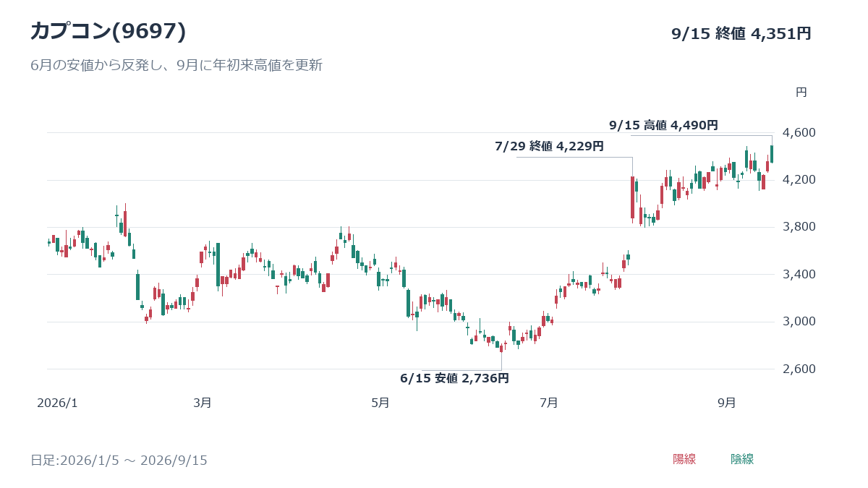Select the 9/15 高値 4,490円 annotation

point(663,125)
